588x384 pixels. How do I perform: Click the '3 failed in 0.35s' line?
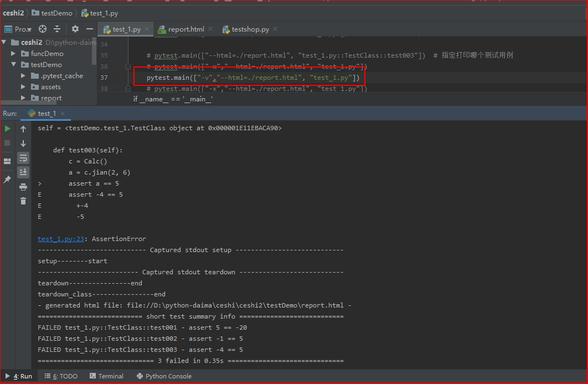coord(190,361)
